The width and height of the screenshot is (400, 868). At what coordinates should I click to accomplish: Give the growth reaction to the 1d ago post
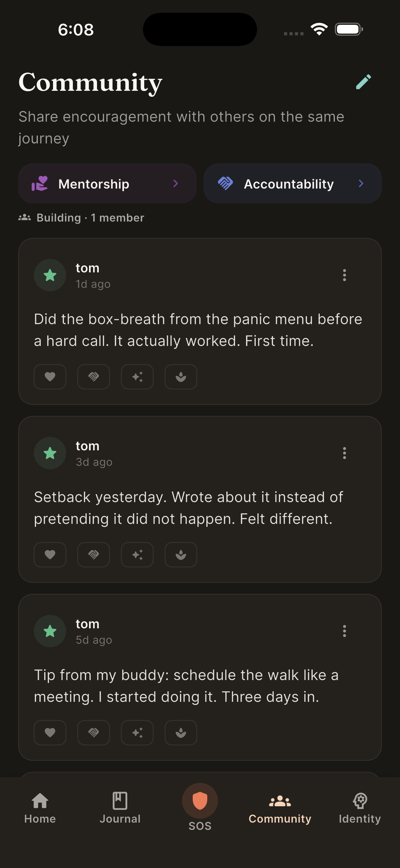180,377
